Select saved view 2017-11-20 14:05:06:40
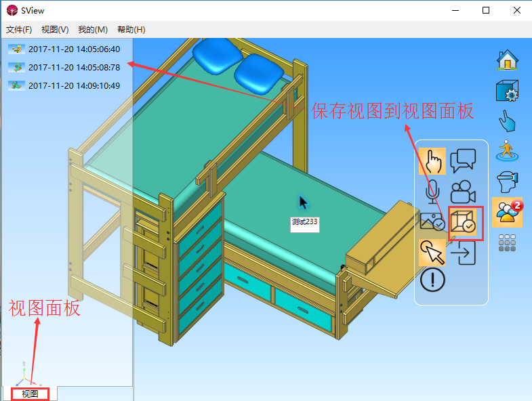 74,49
